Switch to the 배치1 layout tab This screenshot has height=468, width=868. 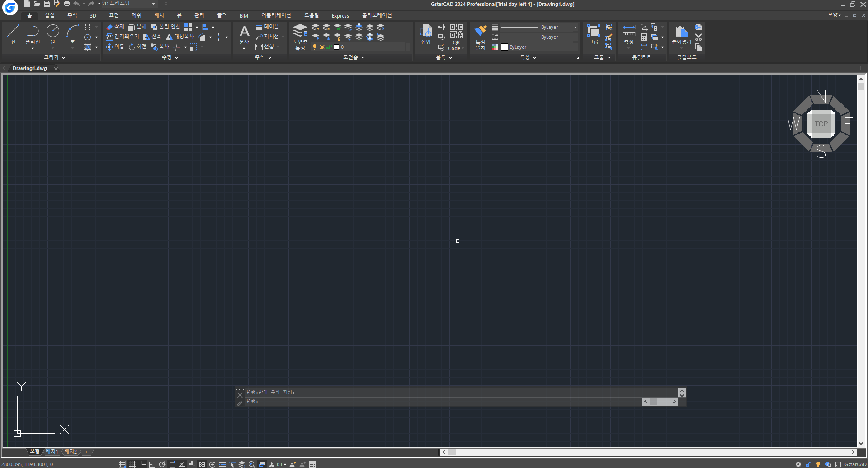(52, 451)
